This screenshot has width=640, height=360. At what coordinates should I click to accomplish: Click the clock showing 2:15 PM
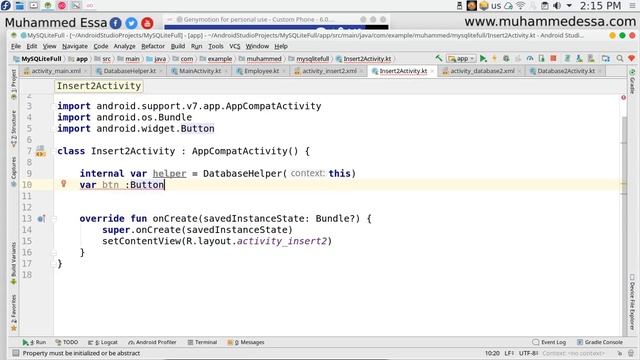600,6
